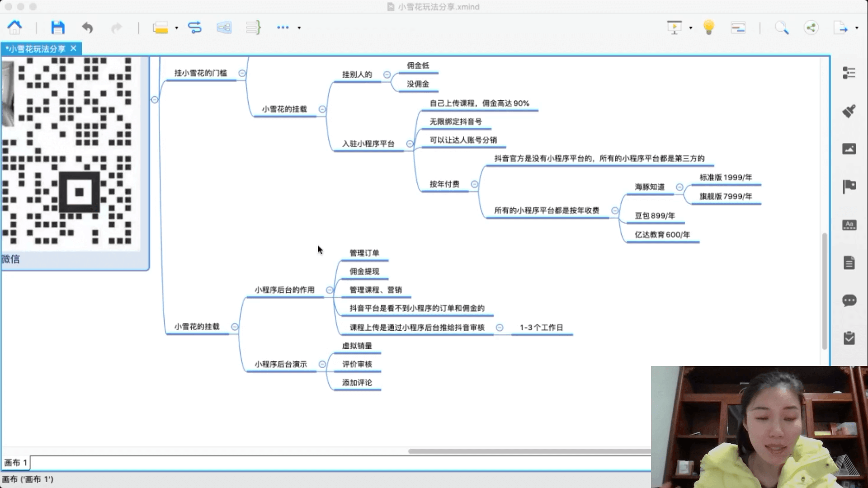Viewport: 868px width, 488px height.
Task: Start presentation mode
Action: 675,28
